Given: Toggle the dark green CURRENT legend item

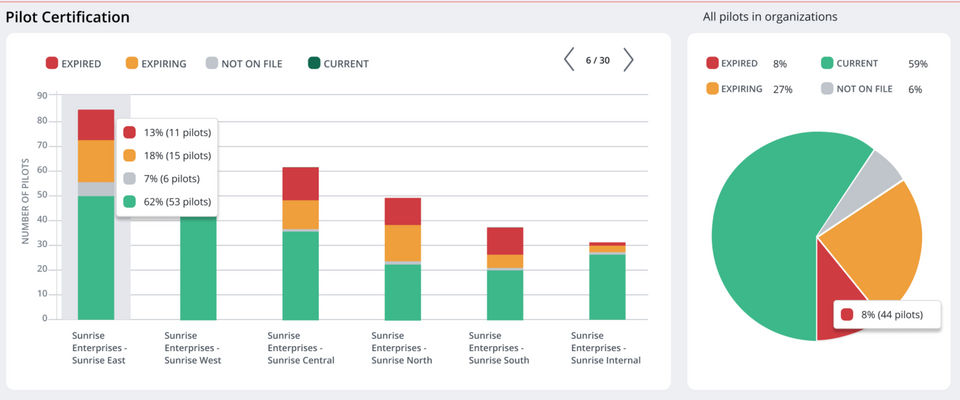Looking at the screenshot, I should [338, 63].
